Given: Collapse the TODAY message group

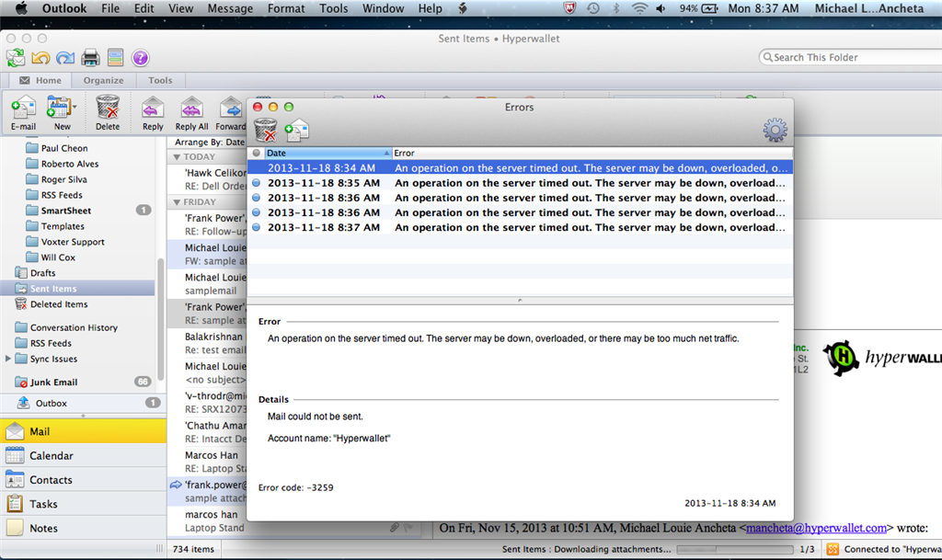Looking at the screenshot, I should [177, 156].
